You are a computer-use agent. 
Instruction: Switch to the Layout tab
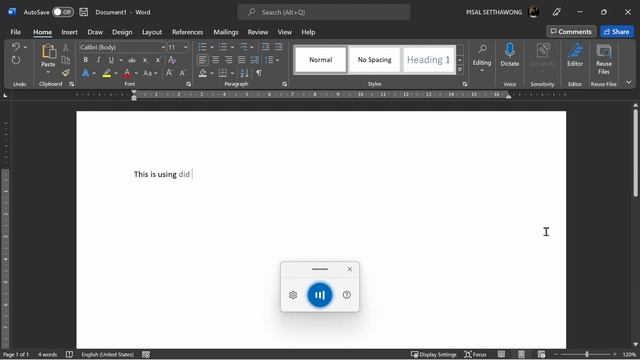(152, 32)
